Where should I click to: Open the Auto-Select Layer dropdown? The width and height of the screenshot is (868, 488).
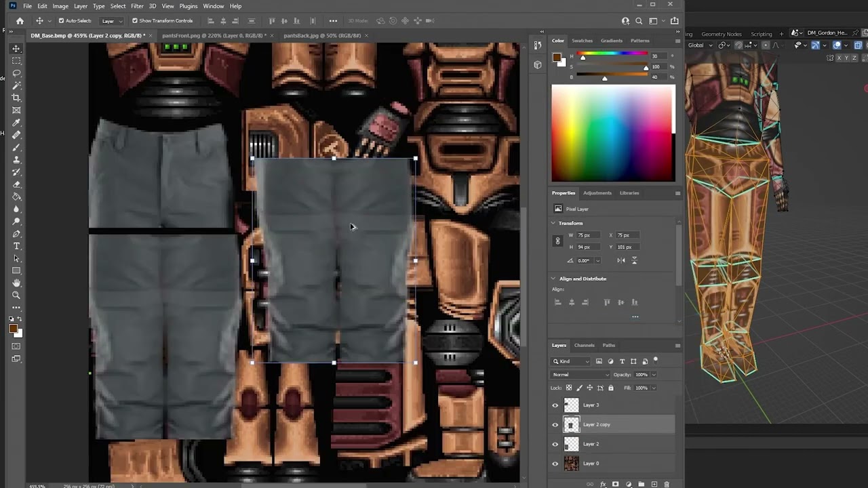tap(112, 21)
